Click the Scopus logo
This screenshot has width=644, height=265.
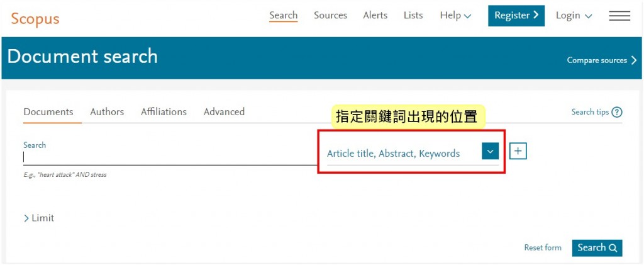point(35,19)
